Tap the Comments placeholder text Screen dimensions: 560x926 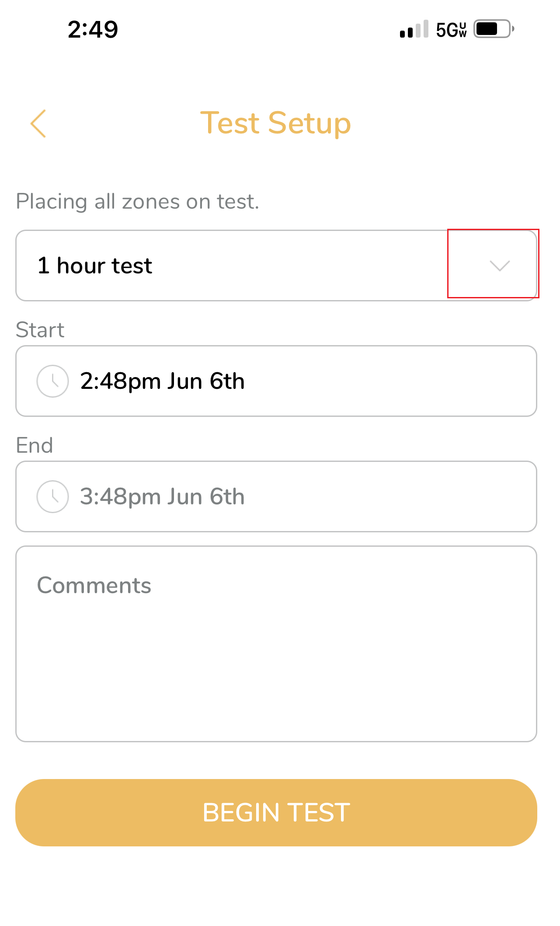(x=94, y=585)
